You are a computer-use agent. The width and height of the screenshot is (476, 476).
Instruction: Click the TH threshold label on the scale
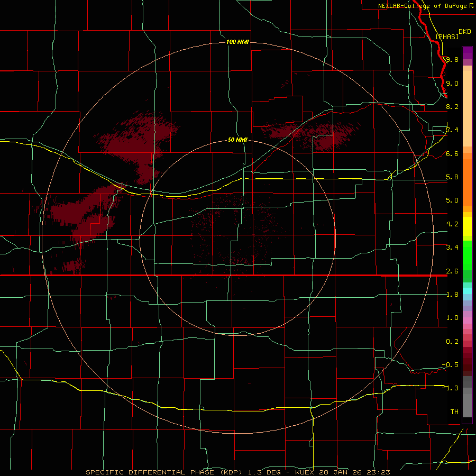454,411
